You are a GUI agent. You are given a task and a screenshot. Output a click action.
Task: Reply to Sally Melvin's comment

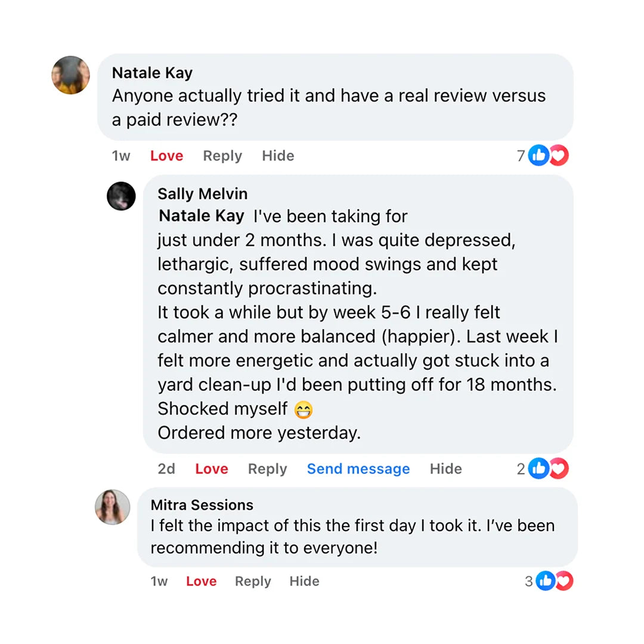click(267, 469)
